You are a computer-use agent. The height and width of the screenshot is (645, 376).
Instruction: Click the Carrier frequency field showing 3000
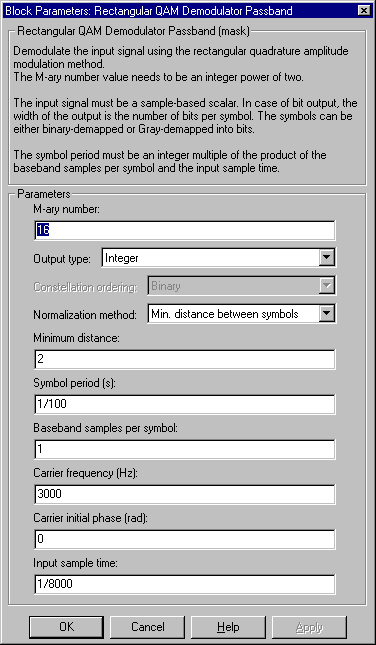pyautogui.click(x=185, y=494)
